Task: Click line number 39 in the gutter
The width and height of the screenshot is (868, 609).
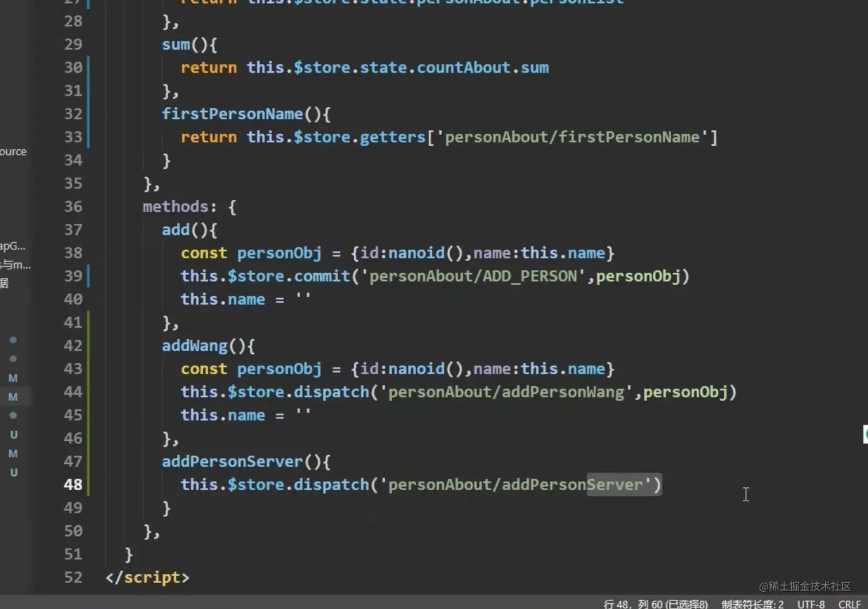Action: point(73,276)
